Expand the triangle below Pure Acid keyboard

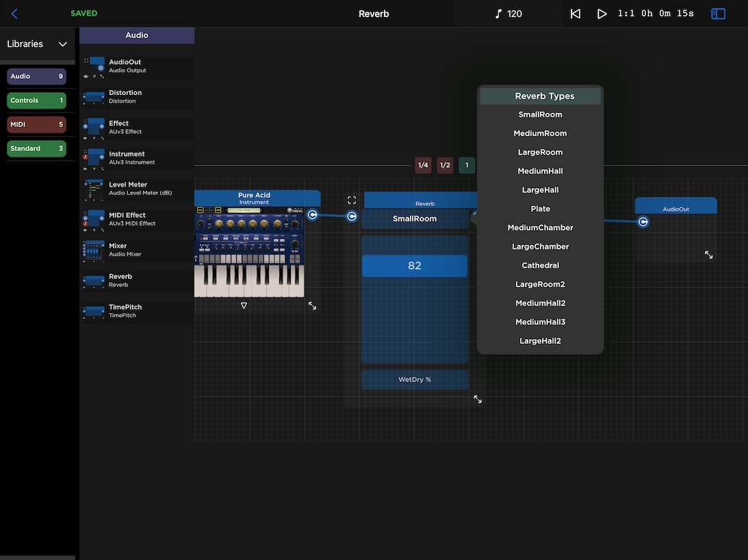[244, 306]
